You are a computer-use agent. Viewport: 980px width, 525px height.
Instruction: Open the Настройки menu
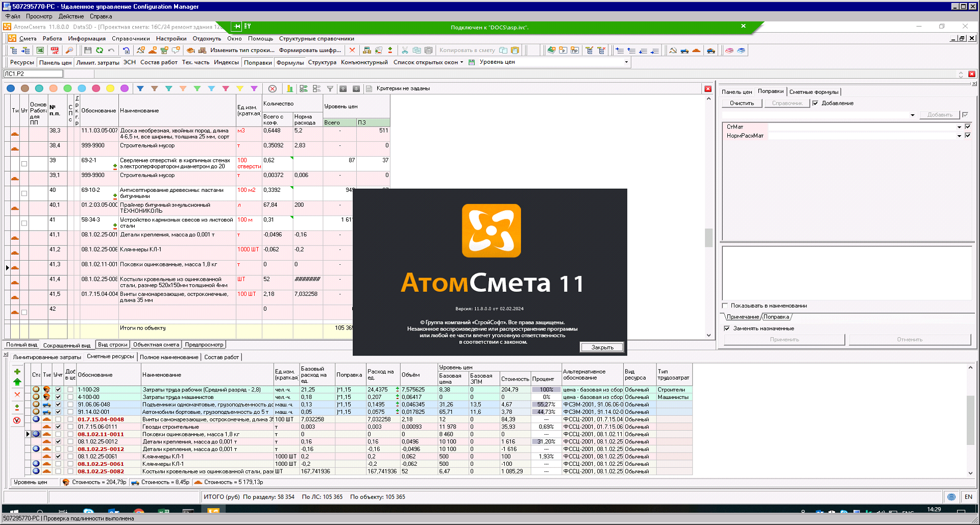[171, 39]
